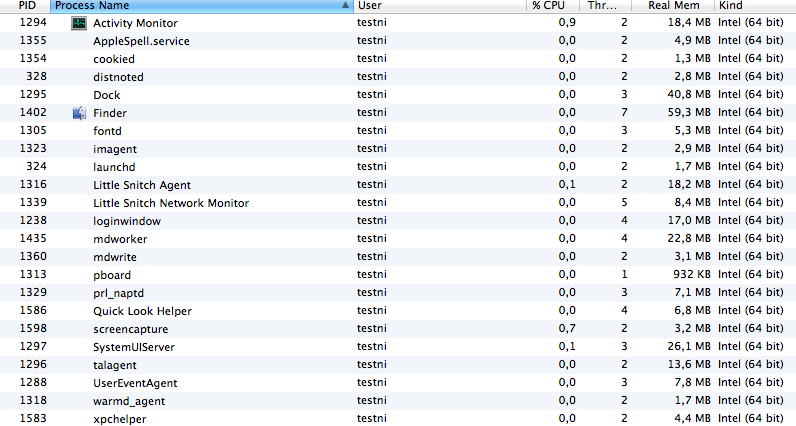Click the Activity Monitor process icon

pos(79,23)
